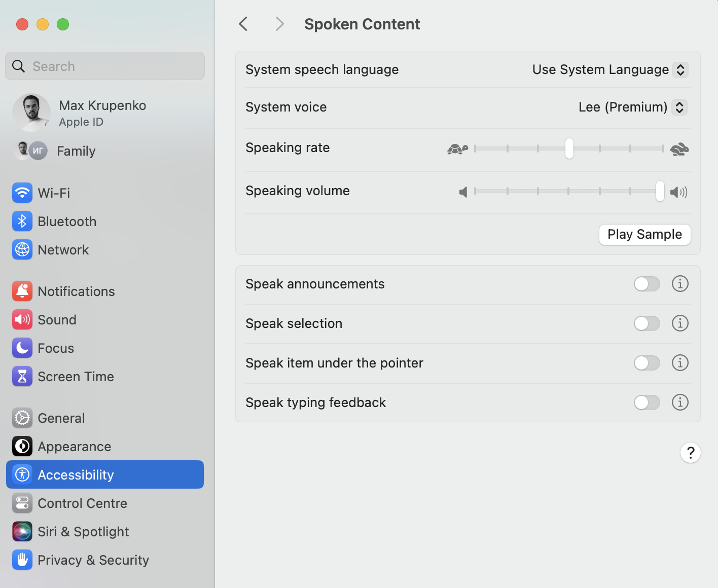The height and width of the screenshot is (588, 718).
Task: Enable the Speak selection toggle
Action: [x=647, y=323]
